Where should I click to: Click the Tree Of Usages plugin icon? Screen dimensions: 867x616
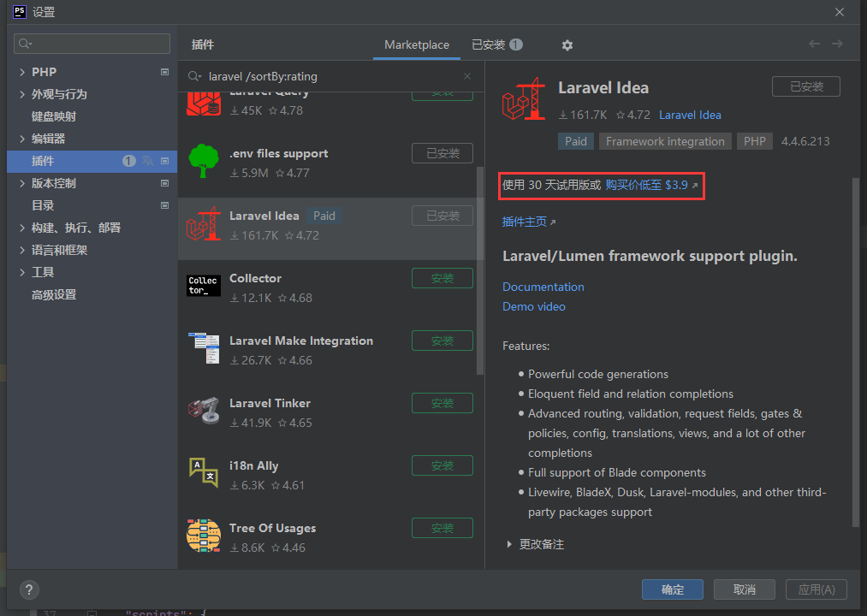pos(204,536)
